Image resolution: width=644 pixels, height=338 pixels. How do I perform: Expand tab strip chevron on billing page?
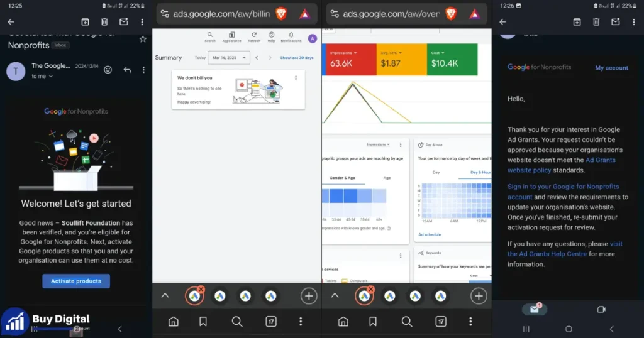[x=165, y=296]
